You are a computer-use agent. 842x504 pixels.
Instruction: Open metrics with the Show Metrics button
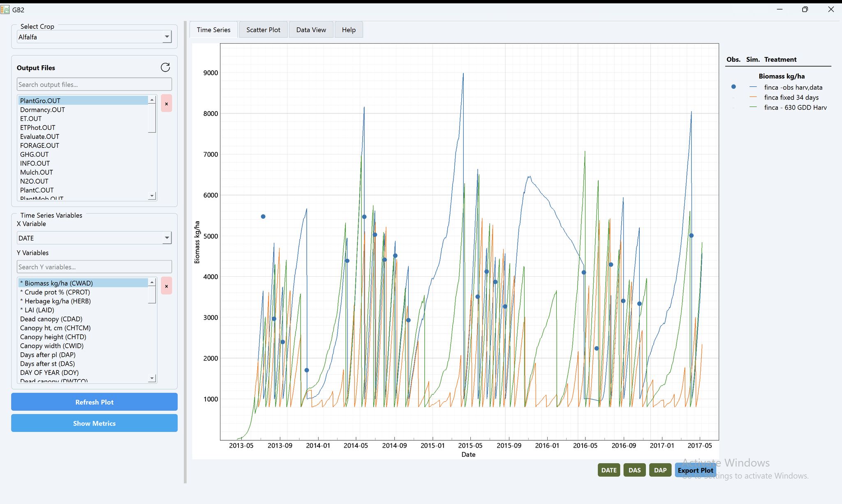pyautogui.click(x=94, y=423)
